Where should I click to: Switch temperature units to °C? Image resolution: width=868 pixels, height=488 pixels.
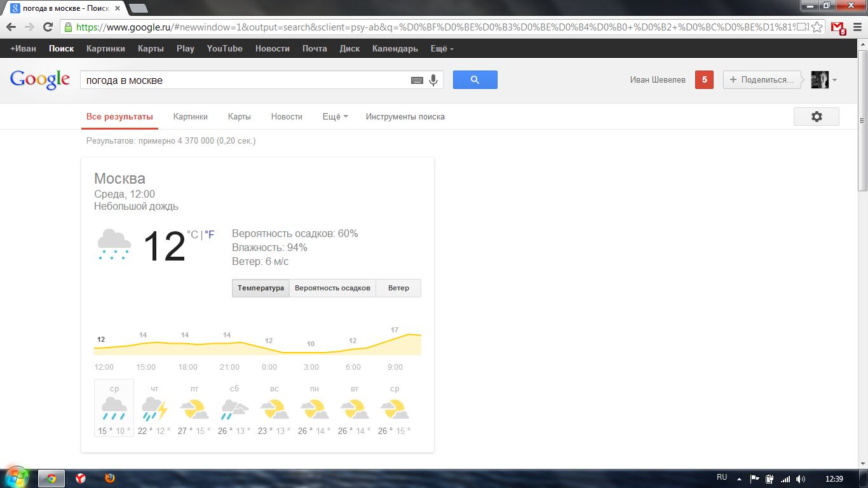(x=193, y=235)
